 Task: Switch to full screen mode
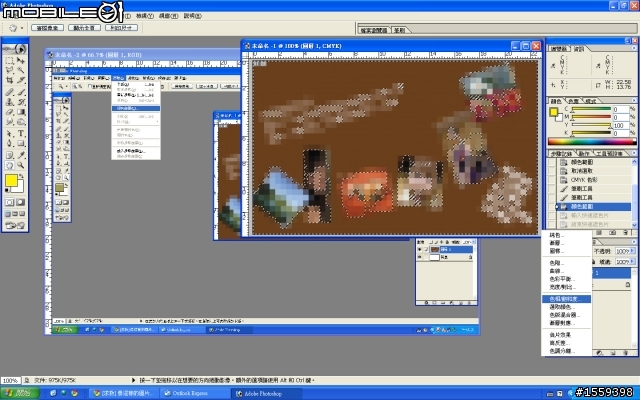[x=22, y=214]
